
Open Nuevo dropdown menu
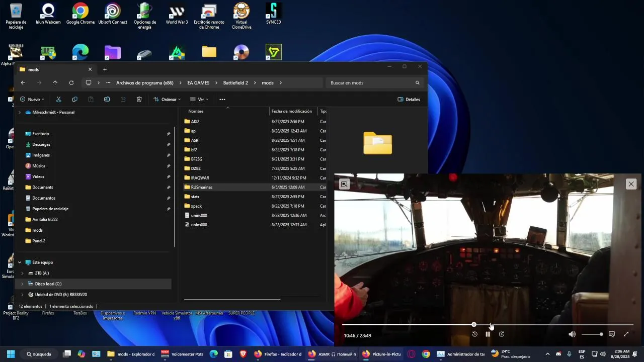click(32, 100)
